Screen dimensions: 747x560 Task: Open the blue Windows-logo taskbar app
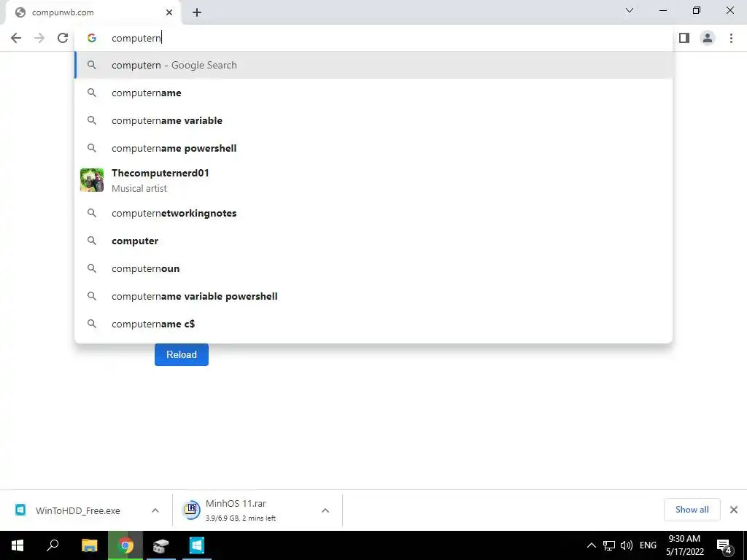(x=197, y=545)
